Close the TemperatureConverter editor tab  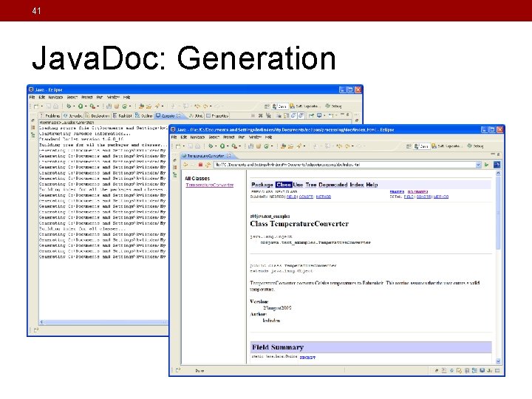[x=229, y=156]
